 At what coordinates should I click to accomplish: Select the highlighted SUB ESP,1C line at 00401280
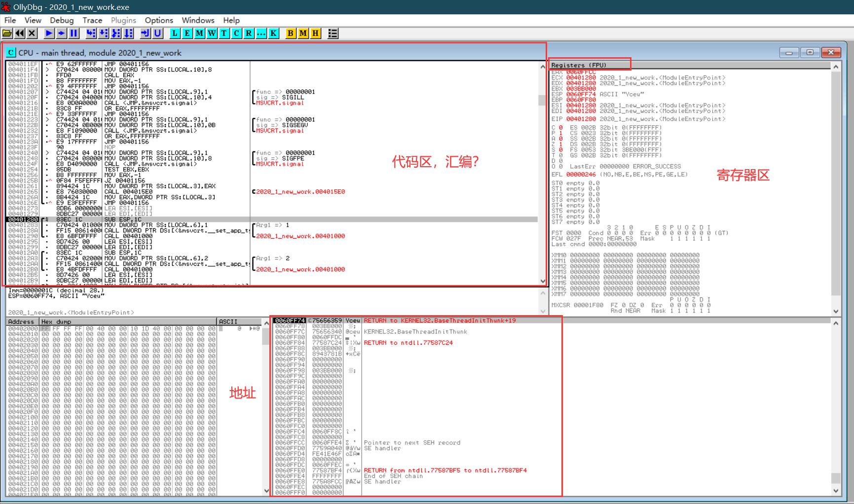272,219
